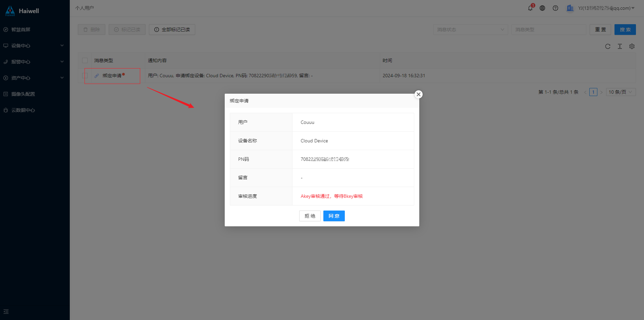Open table column settings gear
Image resolution: width=644 pixels, height=320 pixels.
click(x=632, y=46)
